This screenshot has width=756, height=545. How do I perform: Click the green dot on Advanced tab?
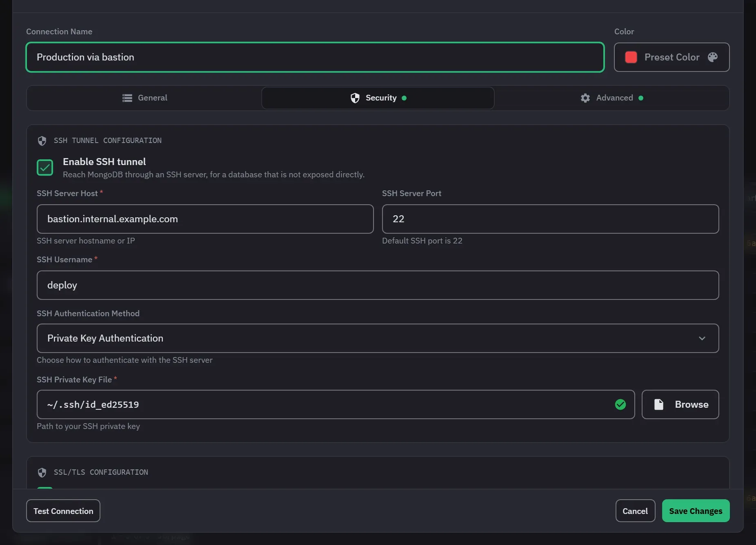point(641,98)
